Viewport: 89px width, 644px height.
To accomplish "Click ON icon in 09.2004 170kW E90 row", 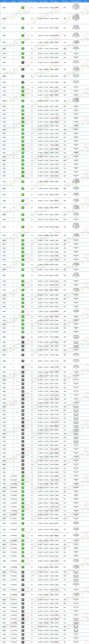I will [23, 407].
